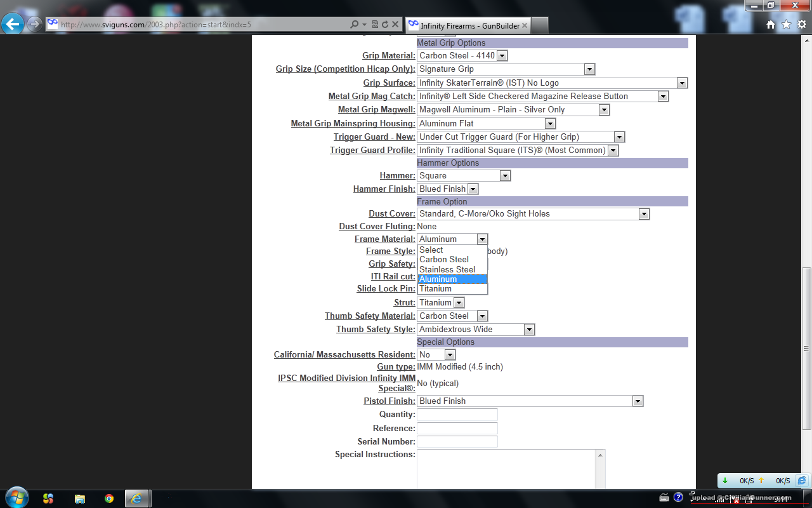This screenshot has height=508, width=812.
Task: Click the Refresh icon in address bar
Action: click(385, 25)
